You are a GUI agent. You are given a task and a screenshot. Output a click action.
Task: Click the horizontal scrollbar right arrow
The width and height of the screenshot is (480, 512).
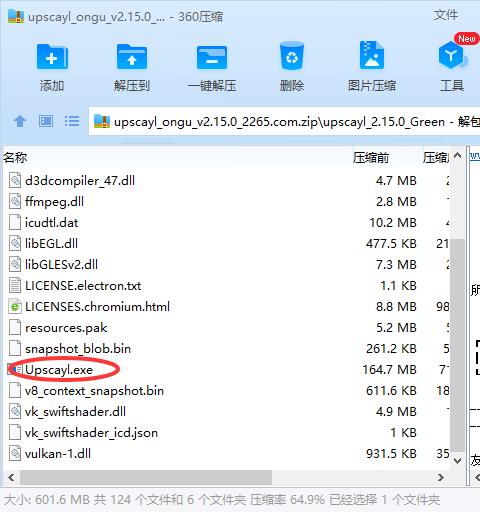click(x=441, y=477)
